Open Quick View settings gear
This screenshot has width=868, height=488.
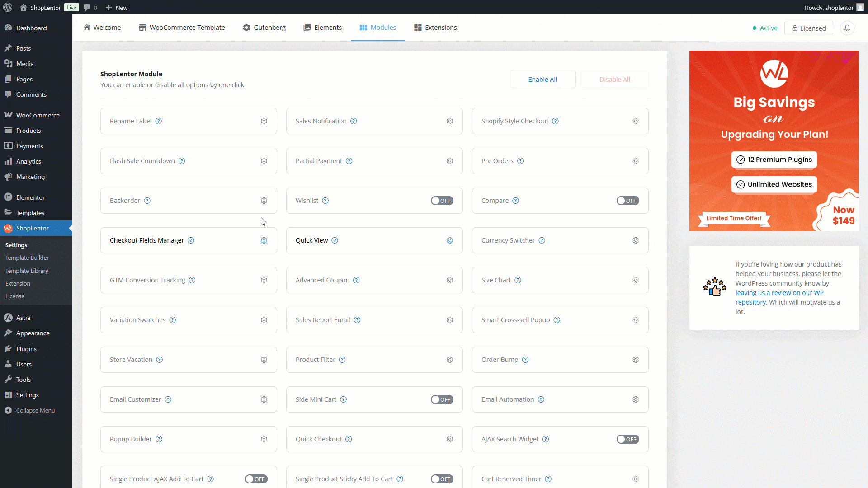pos(450,240)
